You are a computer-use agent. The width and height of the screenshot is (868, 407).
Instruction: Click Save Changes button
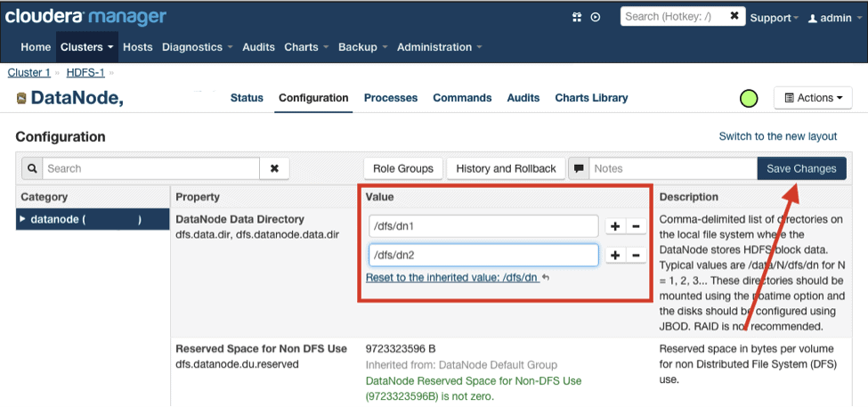click(x=801, y=168)
